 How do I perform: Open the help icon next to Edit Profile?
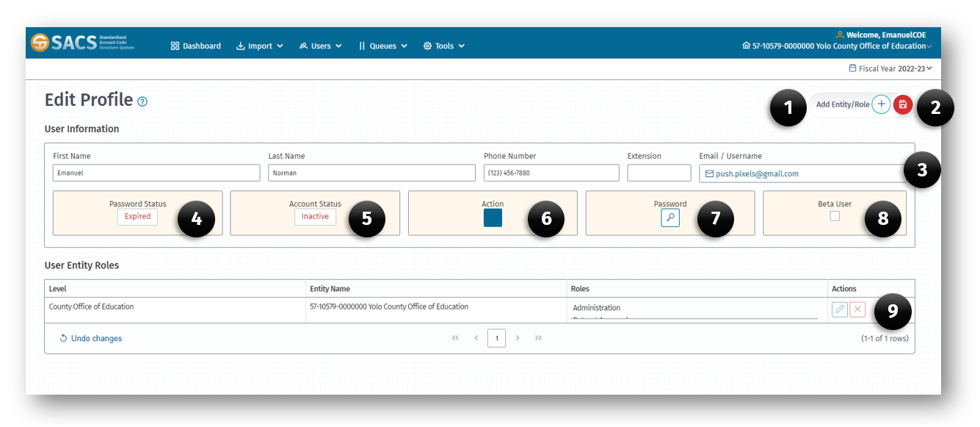[142, 101]
